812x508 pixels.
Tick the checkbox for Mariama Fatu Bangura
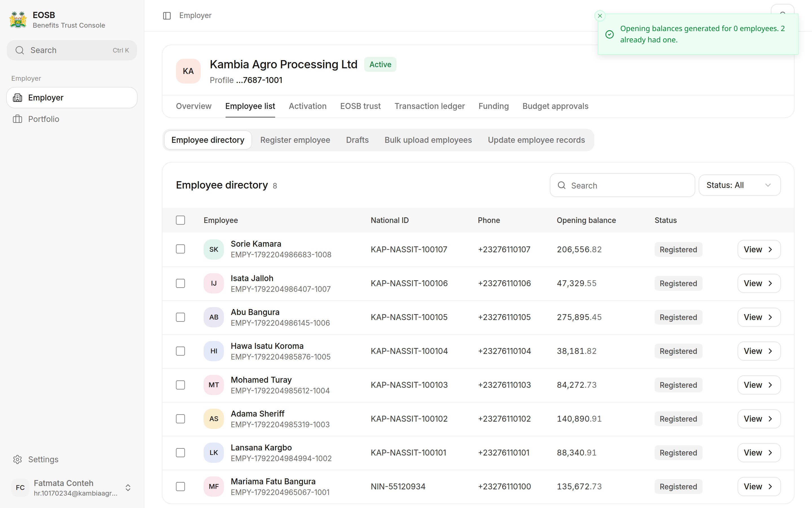click(x=180, y=487)
